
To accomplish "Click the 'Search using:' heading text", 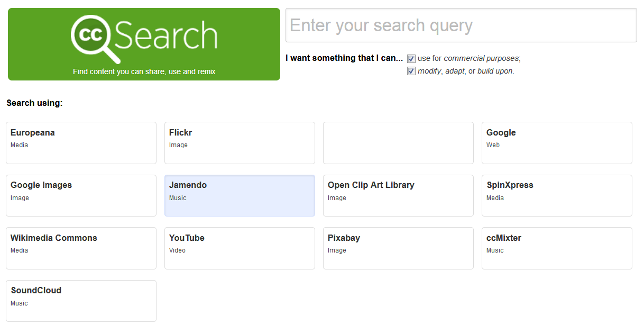I will point(34,103).
